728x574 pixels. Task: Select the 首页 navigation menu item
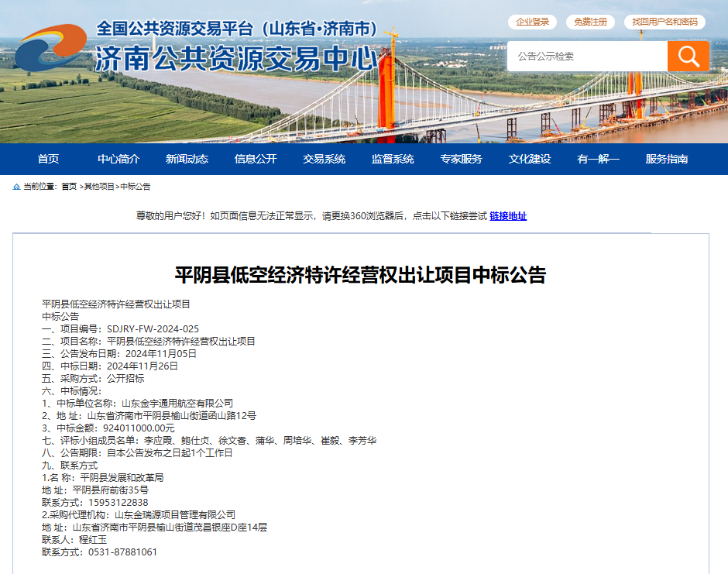[x=46, y=159]
